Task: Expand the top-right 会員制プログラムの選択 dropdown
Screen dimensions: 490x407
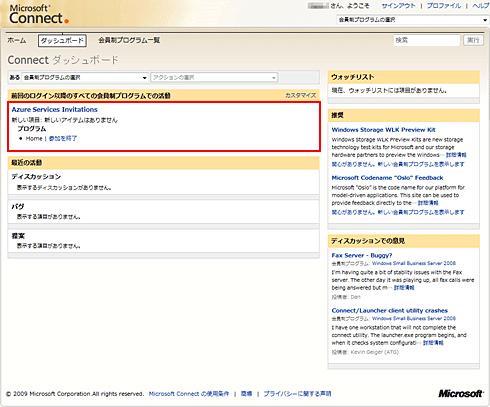Action: 413,20
